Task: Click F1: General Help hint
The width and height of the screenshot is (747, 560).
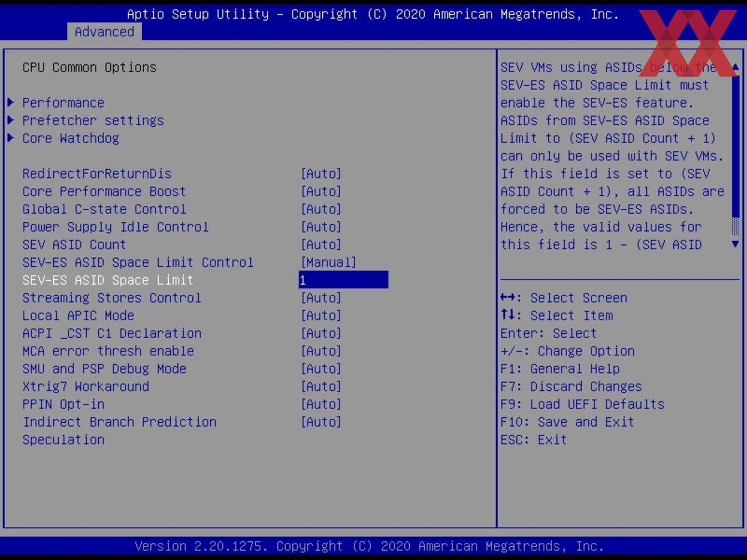Action: pyautogui.click(x=560, y=369)
